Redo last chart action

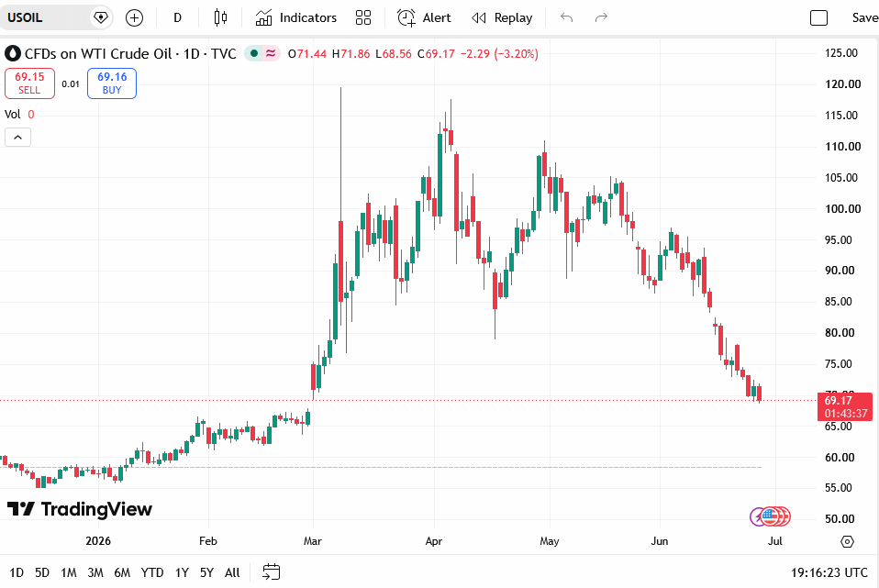tap(601, 18)
